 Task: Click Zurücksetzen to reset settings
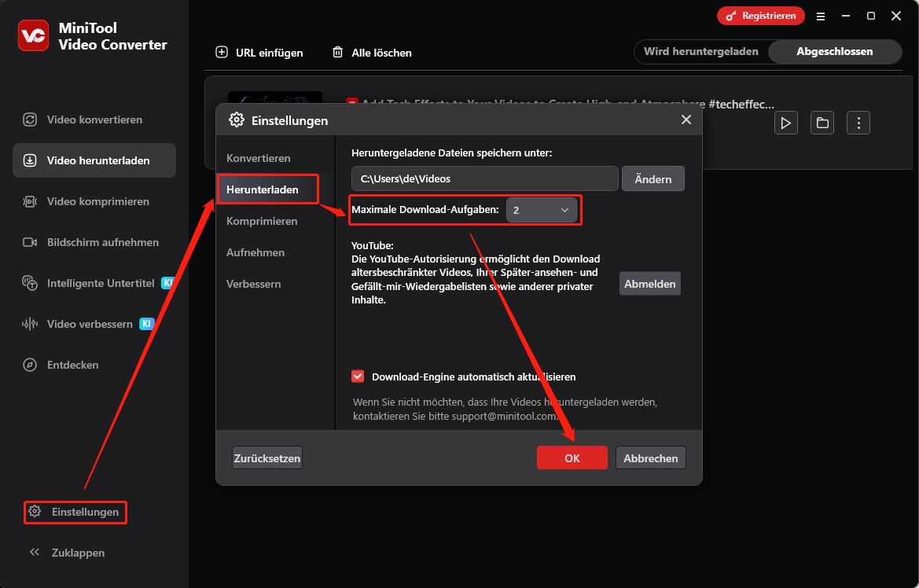[267, 458]
